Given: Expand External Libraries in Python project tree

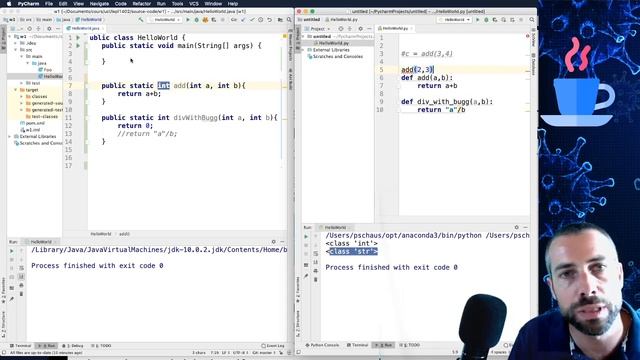Looking at the screenshot, I should tap(304, 50).
